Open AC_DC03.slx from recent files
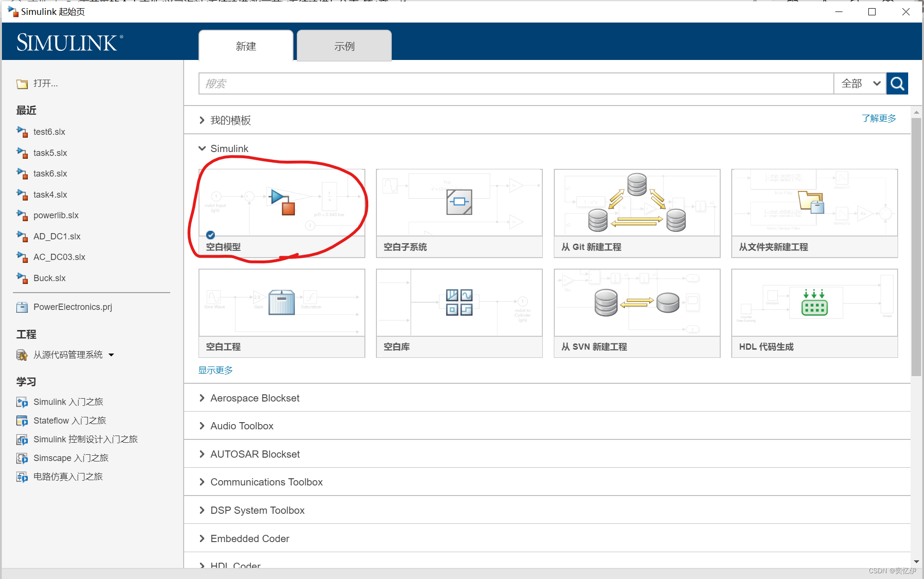This screenshot has width=924, height=579. coord(59,257)
